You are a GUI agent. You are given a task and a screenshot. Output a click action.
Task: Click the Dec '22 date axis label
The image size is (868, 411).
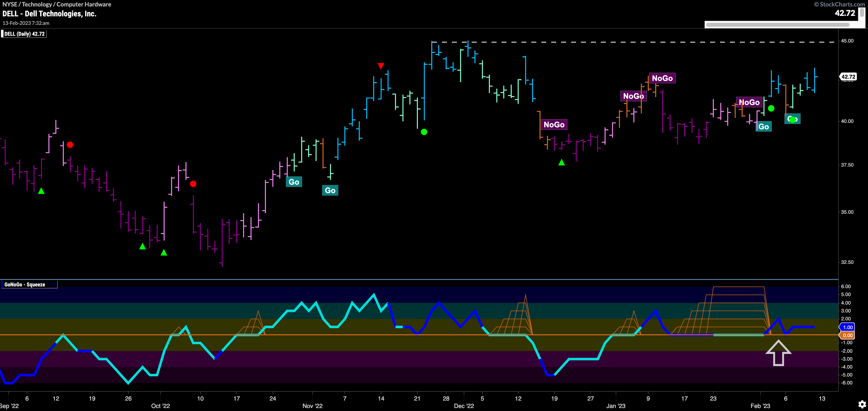pos(464,406)
